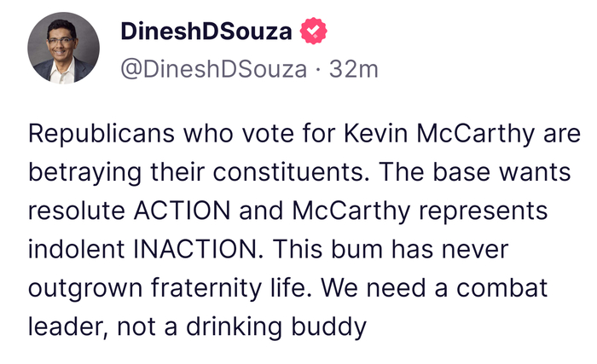Click the word "betraying" in the second line

pyautogui.click(x=81, y=173)
